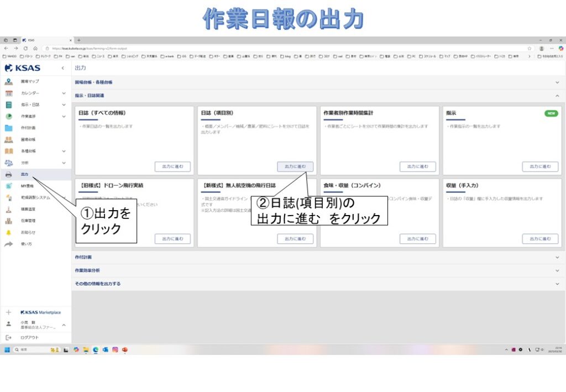
Task: Collapse the KSAS sidebar with chevron
Action: pos(62,68)
